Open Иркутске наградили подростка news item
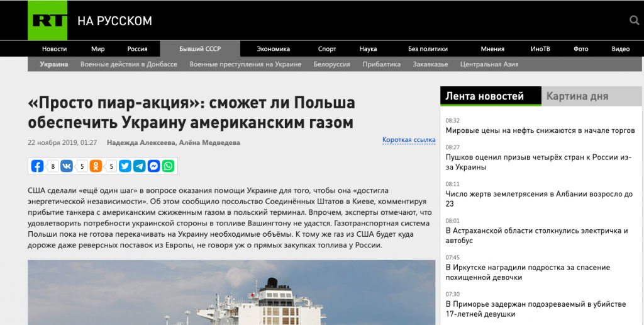 click(528, 272)
